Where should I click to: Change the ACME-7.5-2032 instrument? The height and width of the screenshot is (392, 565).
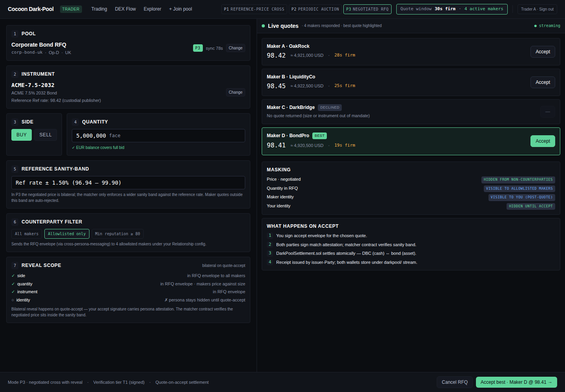235,92
